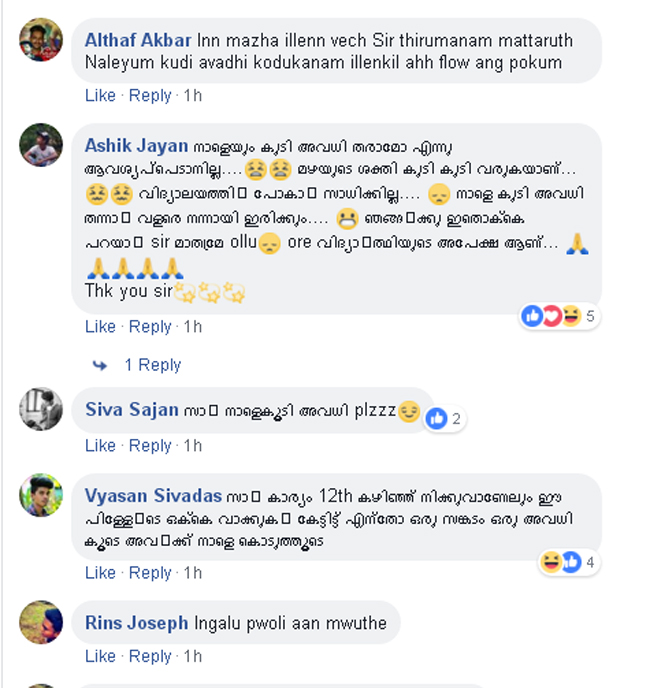Open Rins Joseph's profile name link

tap(136, 623)
